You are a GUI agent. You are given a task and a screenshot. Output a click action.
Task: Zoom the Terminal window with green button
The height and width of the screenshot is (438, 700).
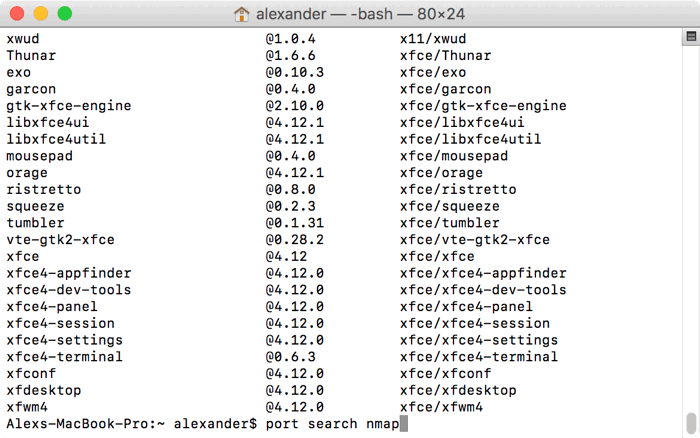64,14
